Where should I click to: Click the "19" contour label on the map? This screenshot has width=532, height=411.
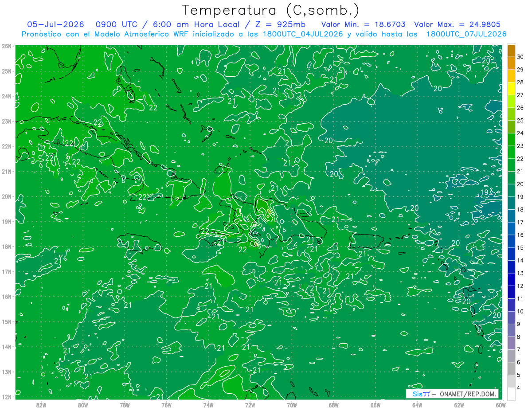coord(485,192)
